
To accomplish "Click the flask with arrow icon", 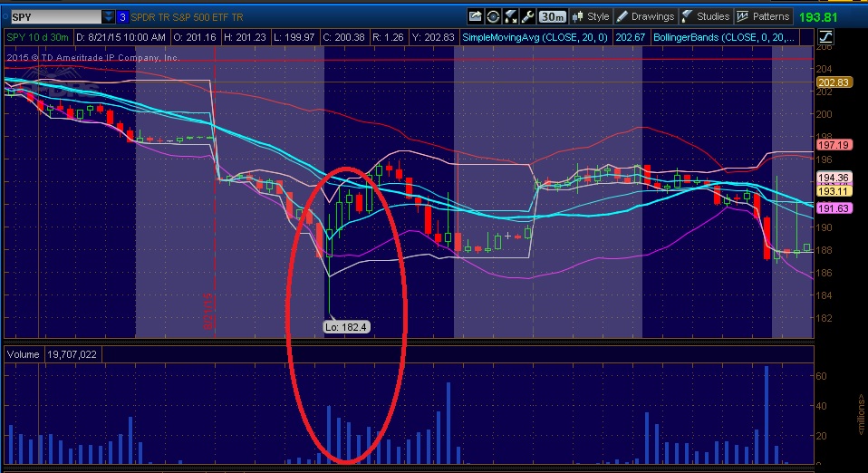I will (510, 16).
